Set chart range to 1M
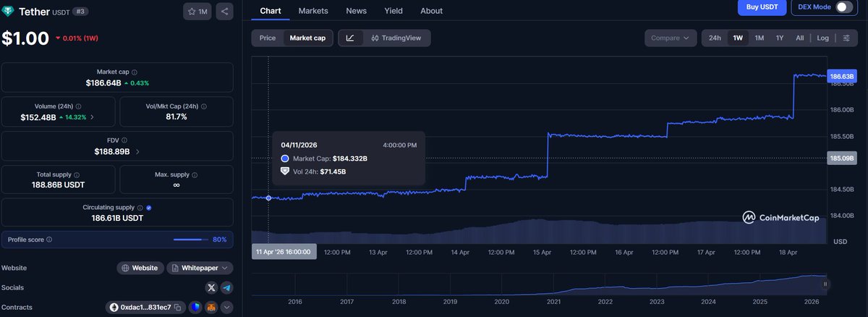 pyautogui.click(x=759, y=38)
